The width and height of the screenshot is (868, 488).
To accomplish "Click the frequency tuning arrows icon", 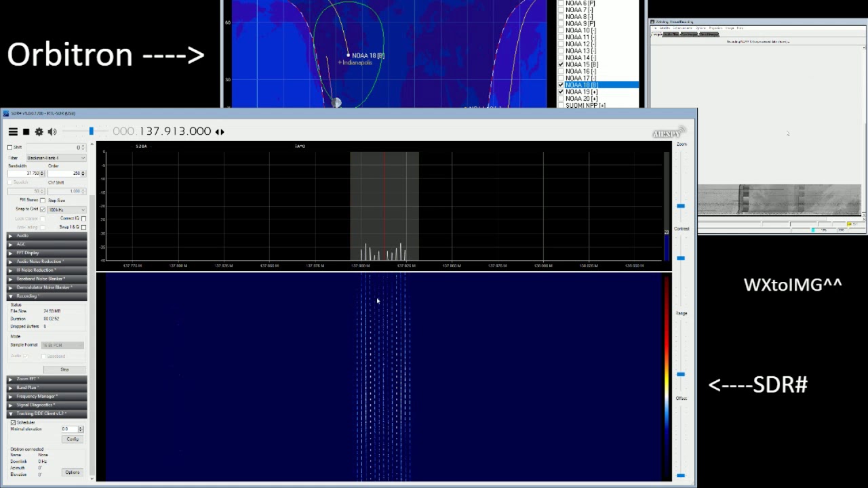I will tap(220, 131).
